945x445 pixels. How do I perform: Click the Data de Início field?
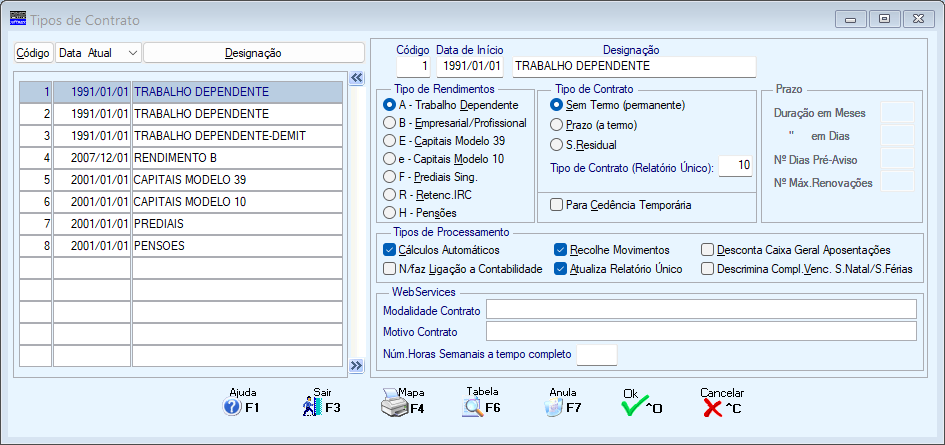pyautogui.click(x=469, y=66)
